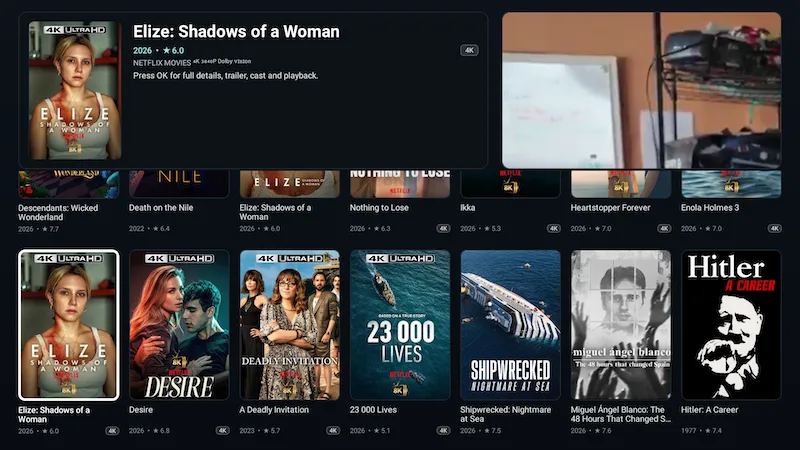Open the selected Elize: Shadows of a Woman poster
Viewport: 800px width, 450px height.
[x=69, y=325]
